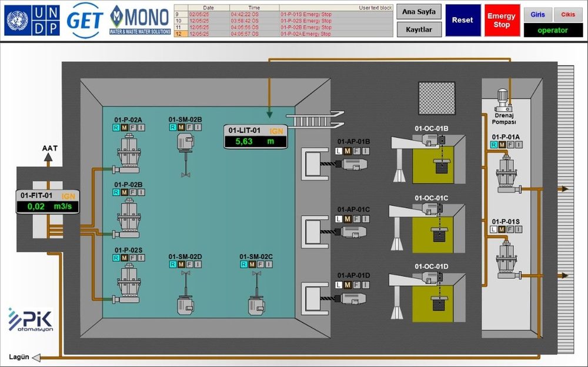Toggle R mode indicator for 01-P-02A
The width and height of the screenshot is (588, 367).
pos(116,128)
